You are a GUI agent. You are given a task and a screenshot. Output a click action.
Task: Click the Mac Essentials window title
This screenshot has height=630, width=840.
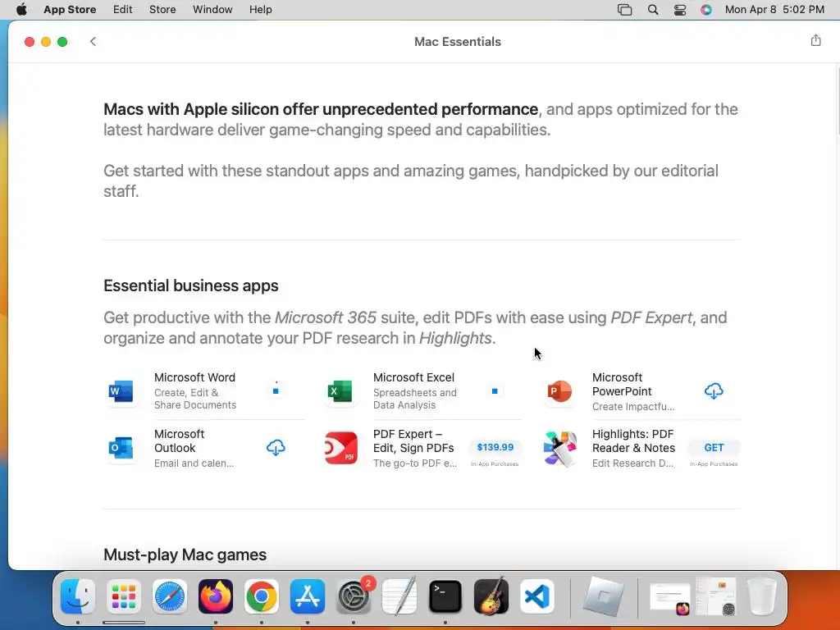pos(458,42)
